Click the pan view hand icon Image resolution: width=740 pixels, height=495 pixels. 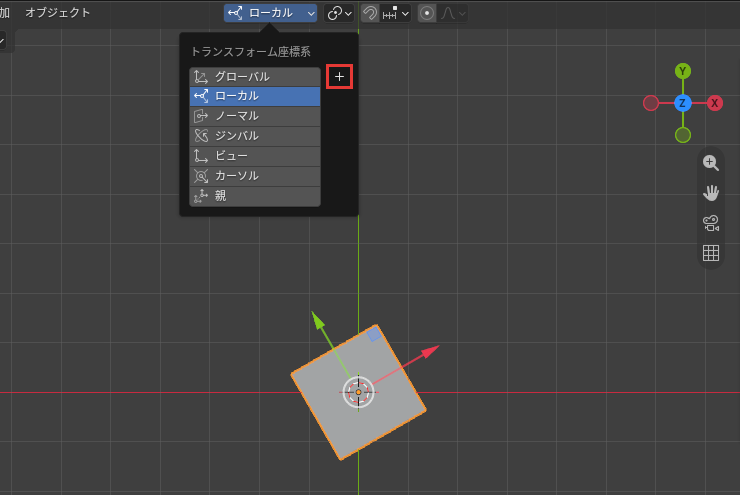pyautogui.click(x=711, y=193)
